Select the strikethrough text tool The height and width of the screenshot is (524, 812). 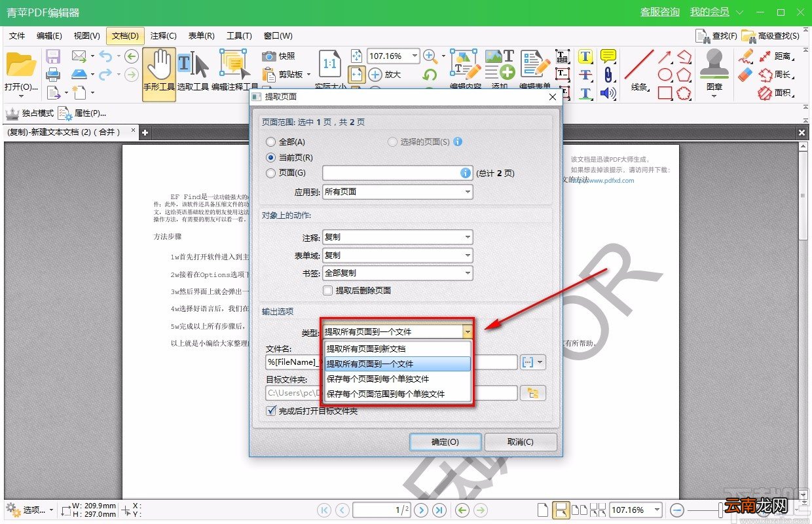[585, 75]
